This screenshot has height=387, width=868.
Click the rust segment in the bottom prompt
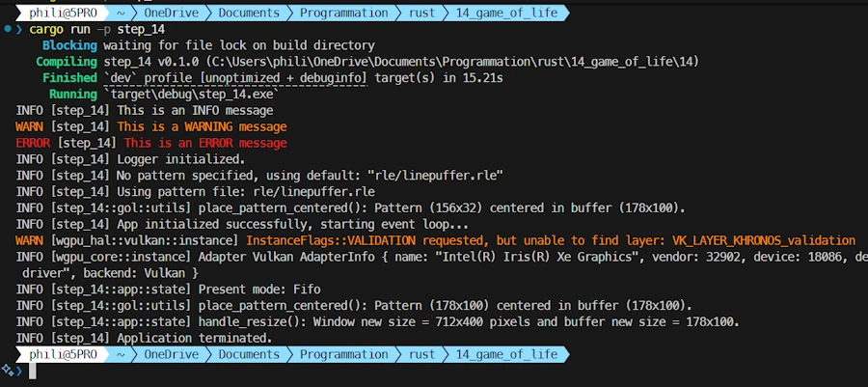pos(421,354)
